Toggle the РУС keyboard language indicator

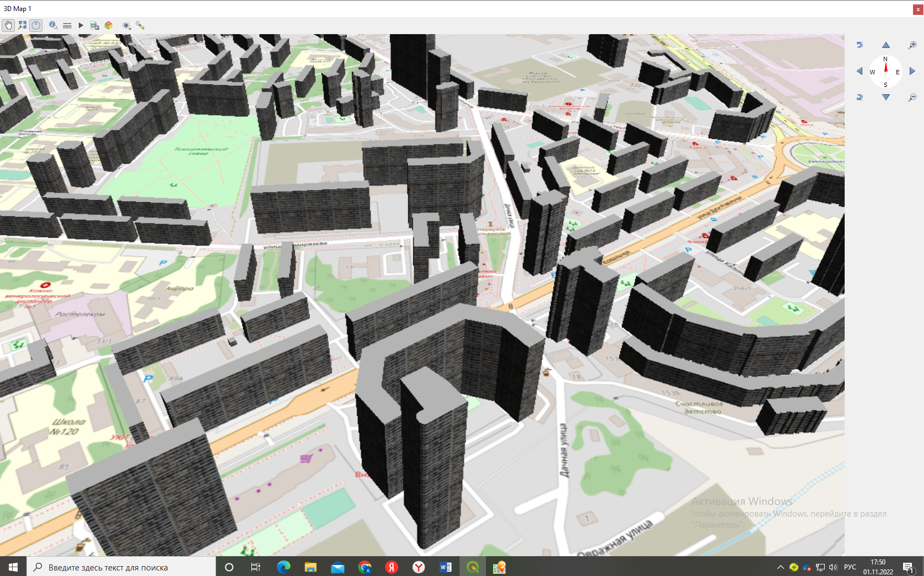tap(850, 567)
